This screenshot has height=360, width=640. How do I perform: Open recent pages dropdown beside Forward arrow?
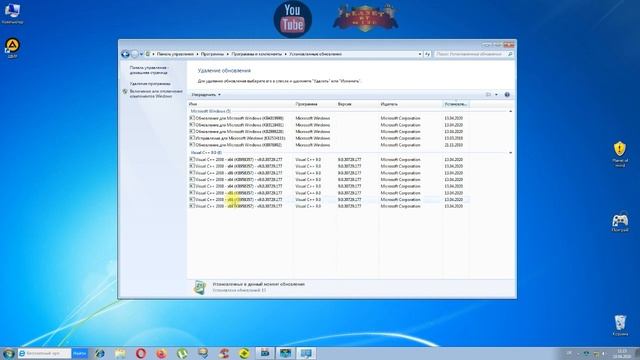tap(141, 54)
